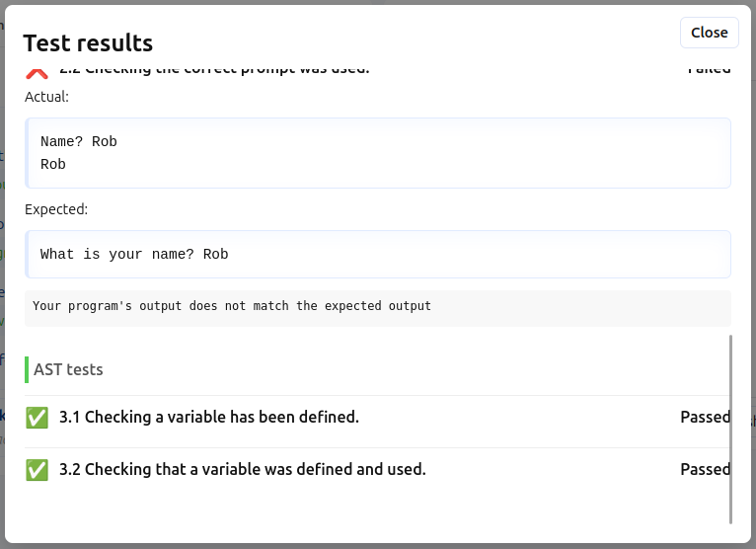Click the red failed cross icon
This screenshot has width=756, height=549.
[x=37, y=72]
